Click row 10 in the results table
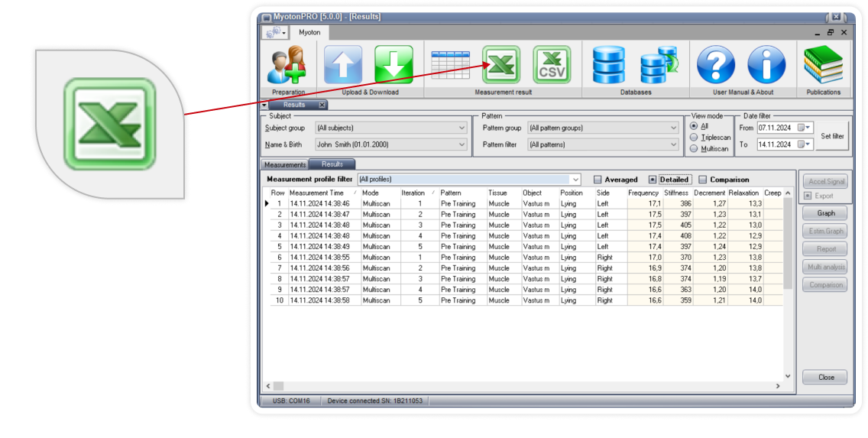Viewport: 868px width, 438px height. click(x=523, y=300)
